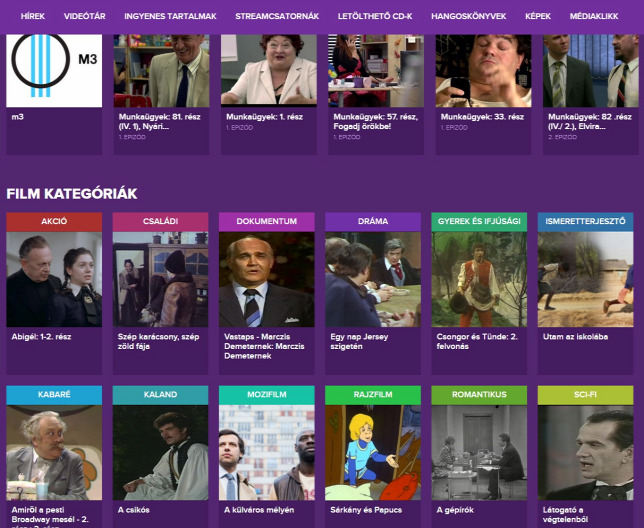This screenshot has width=644, height=528.
Task: Open INGYENES TARTALMAK in navigation
Action: click(x=170, y=16)
